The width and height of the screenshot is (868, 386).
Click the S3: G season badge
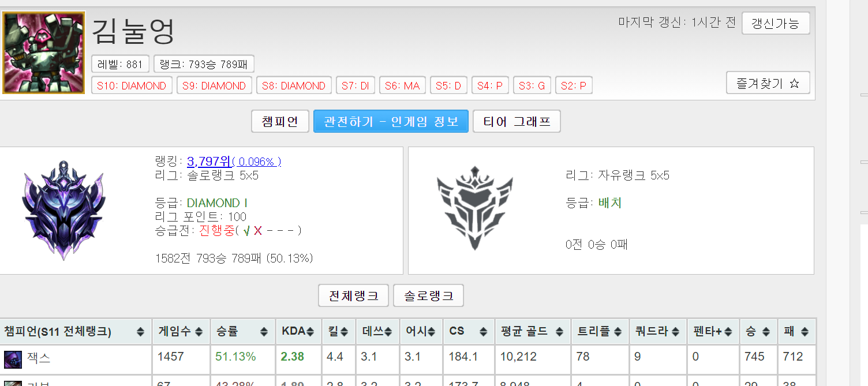coord(532,85)
